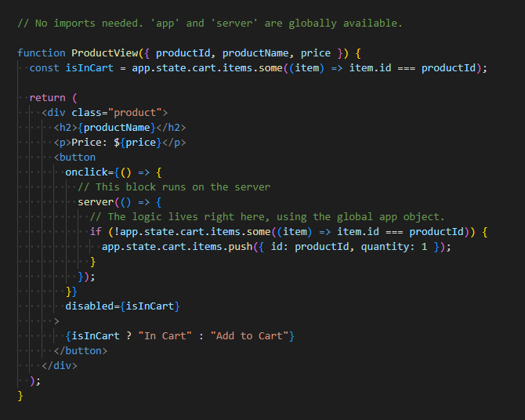This screenshot has width=525, height=420.
Task: Click the 'return' keyword
Action: [x=47, y=98]
